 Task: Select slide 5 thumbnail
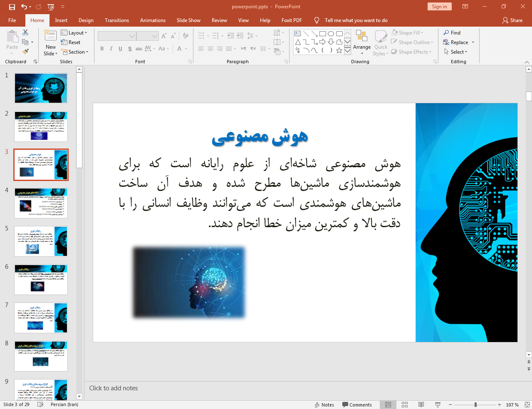[41, 241]
